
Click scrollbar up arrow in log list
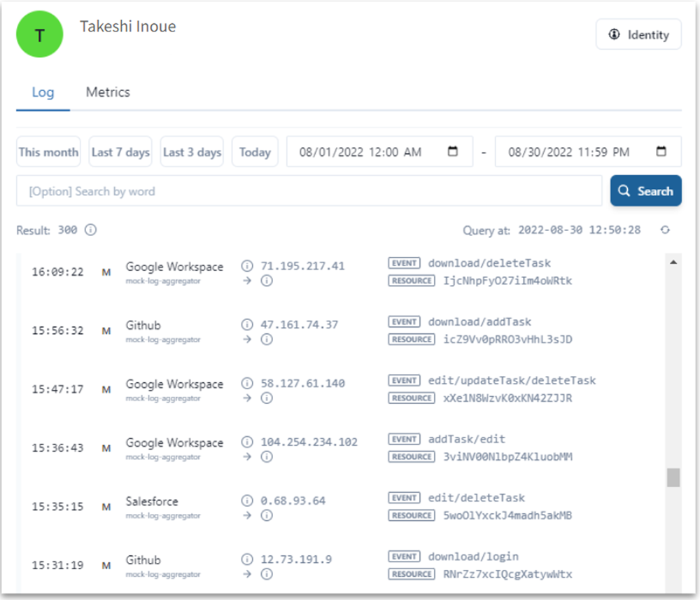pyautogui.click(x=673, y=263)
